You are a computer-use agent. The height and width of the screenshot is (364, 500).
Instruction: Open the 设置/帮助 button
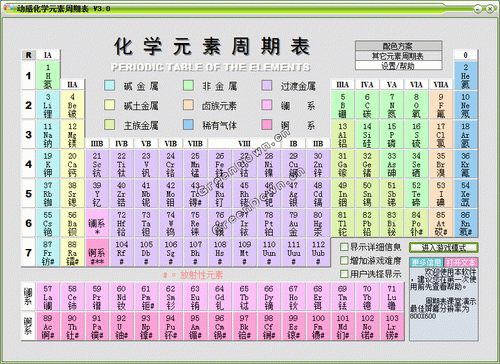pyautogui.click(x=399, y=65)
